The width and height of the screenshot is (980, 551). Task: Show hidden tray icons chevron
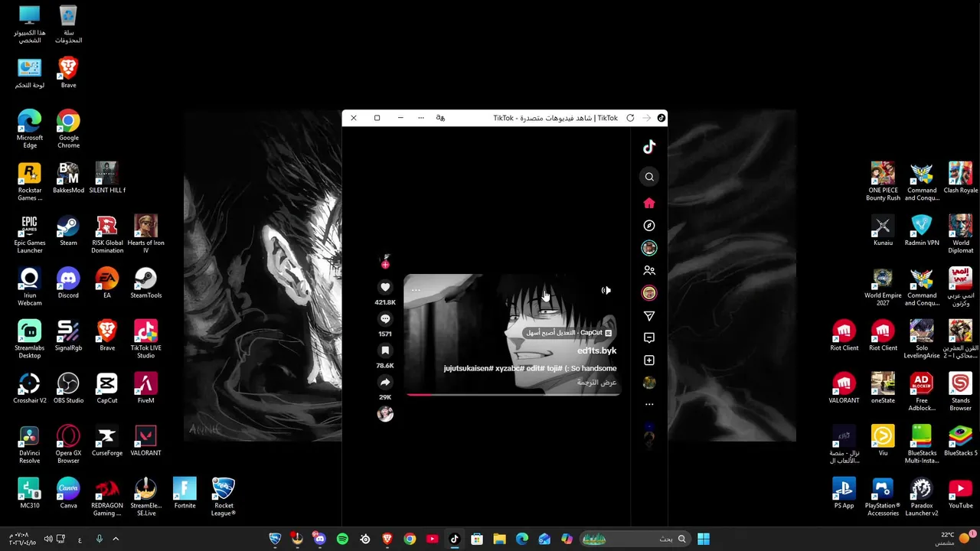coord(116,539)
